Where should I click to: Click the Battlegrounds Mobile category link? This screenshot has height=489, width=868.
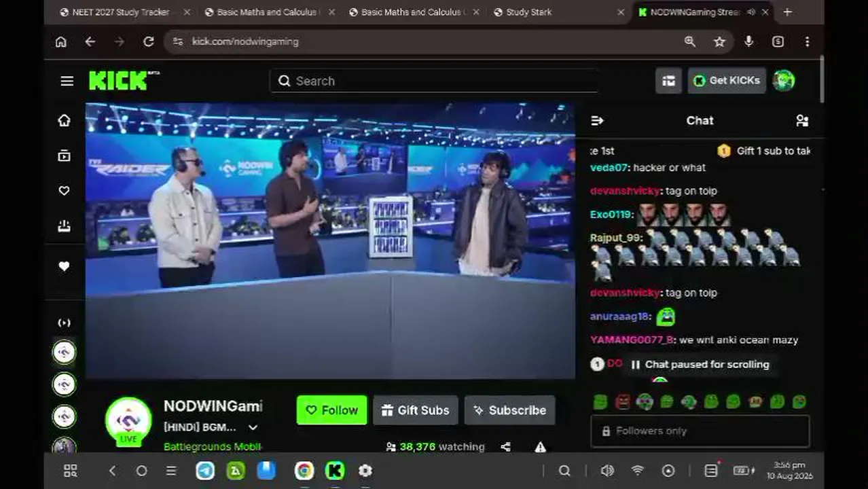click(x=213, y=447)
